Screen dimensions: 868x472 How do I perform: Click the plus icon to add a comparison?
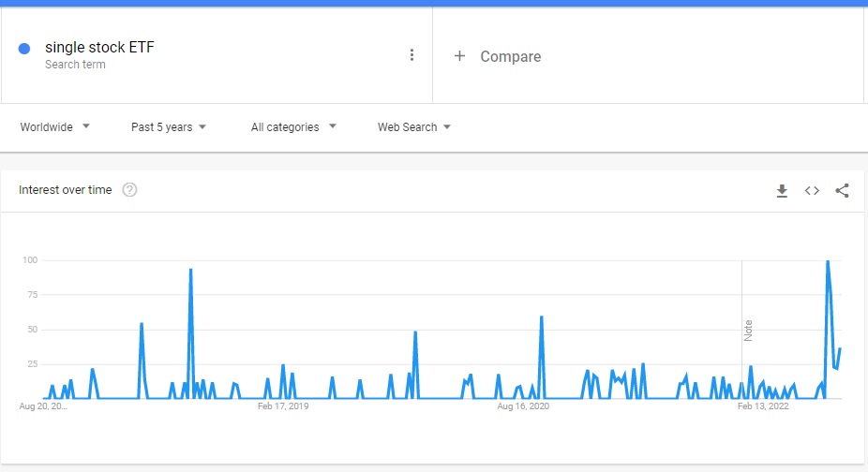click(x=459, y=56)
